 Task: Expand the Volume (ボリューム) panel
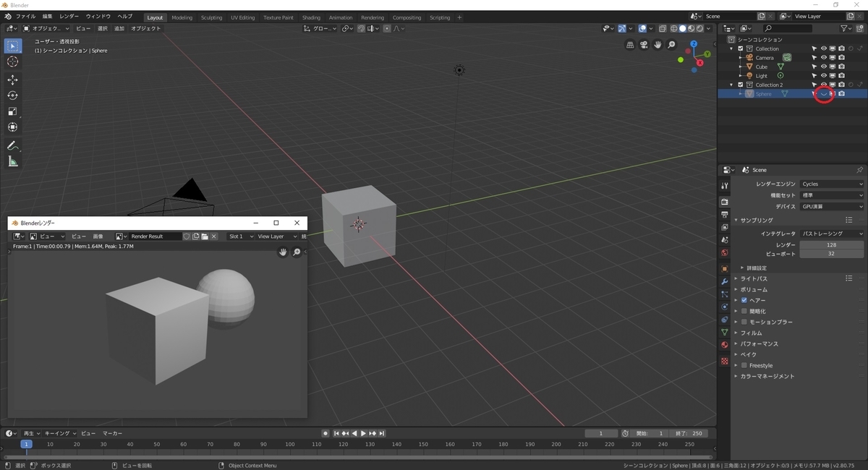pos(753,289)
